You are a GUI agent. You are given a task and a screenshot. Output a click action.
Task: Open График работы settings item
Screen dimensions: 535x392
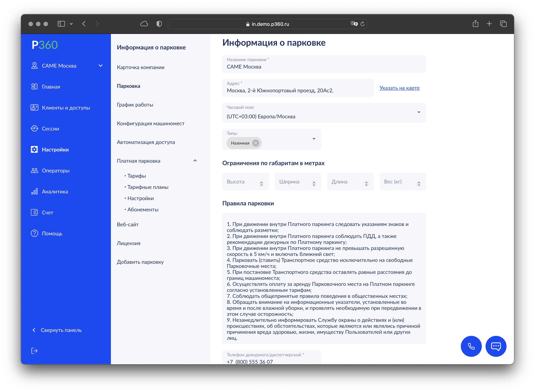[x=135, y=105]
